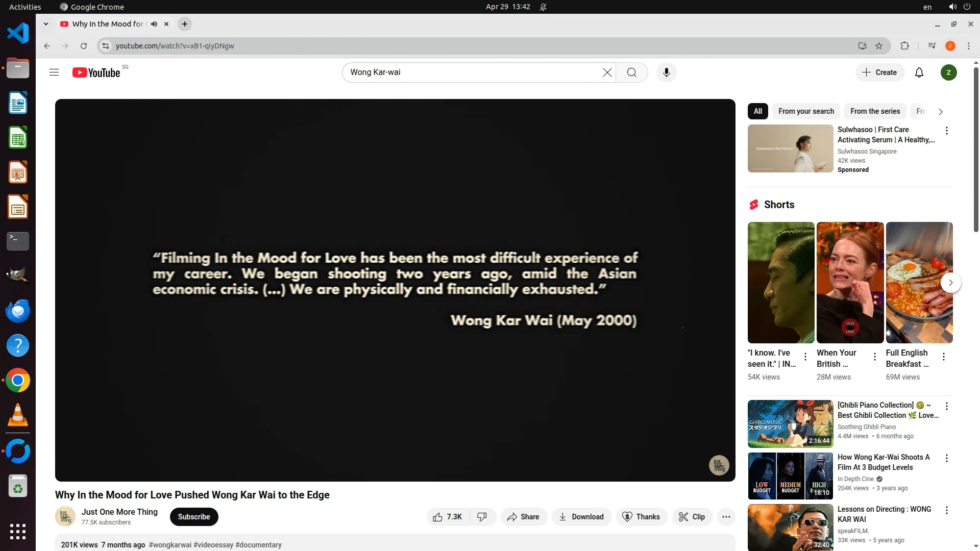Subscribe to Just One More Thing
This screenshot has width=980, height=551.
click(x=193, y=517)
